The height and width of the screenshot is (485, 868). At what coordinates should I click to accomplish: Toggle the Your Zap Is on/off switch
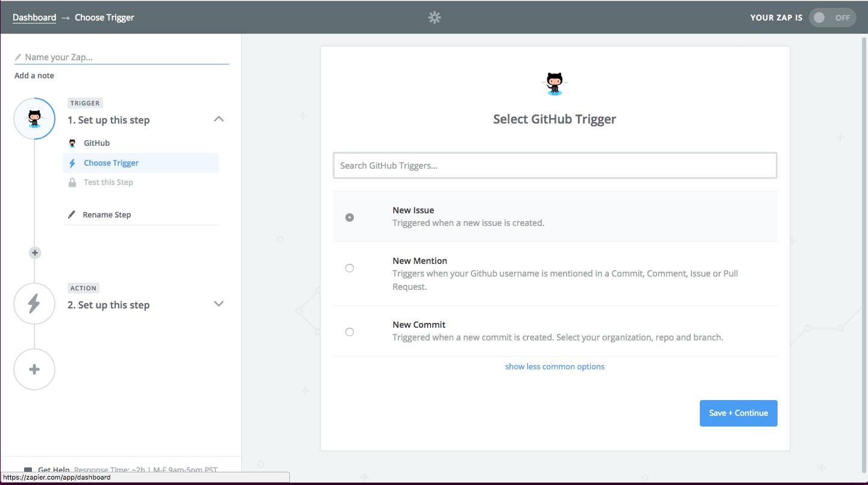(x=832, y=17)
